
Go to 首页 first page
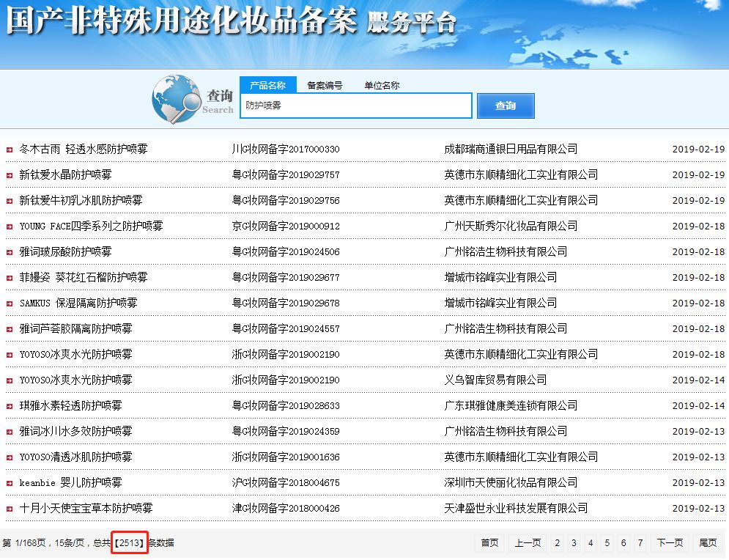pyautogui.click(x=489, y=543)
